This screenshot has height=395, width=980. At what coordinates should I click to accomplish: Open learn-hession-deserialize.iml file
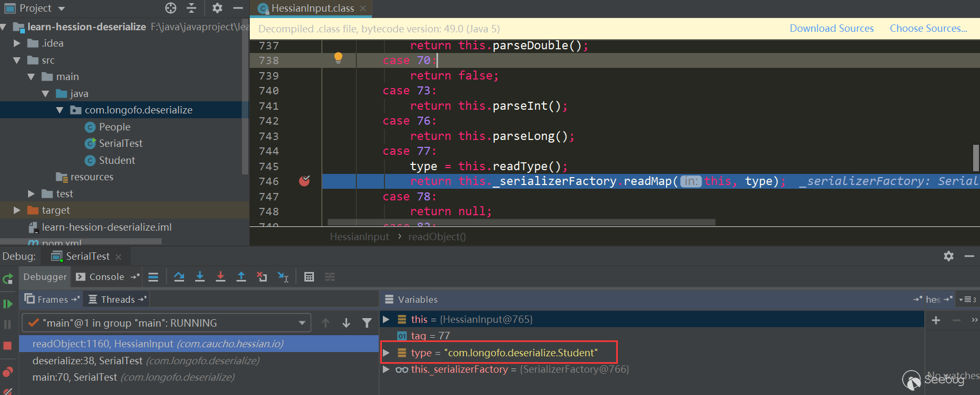(x=107, y=227)
